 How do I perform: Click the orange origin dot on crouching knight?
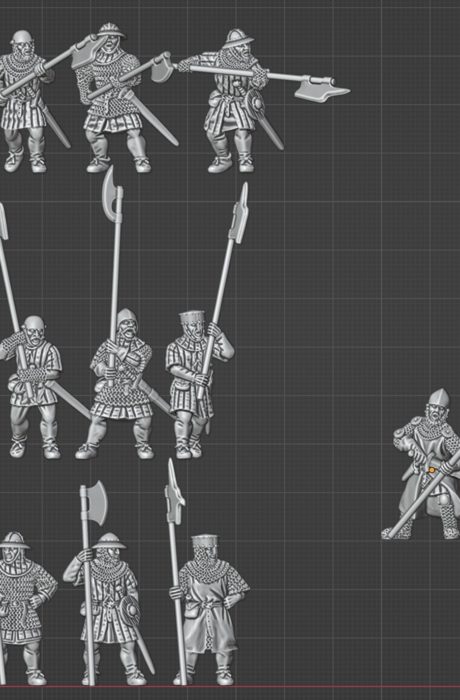[431, 470]
